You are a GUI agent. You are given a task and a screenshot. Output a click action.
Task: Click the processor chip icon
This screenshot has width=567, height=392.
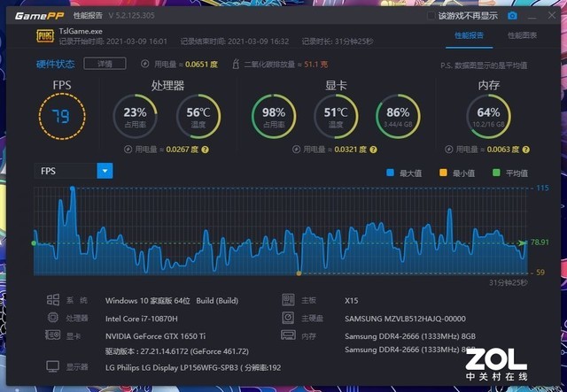(53, 318)
